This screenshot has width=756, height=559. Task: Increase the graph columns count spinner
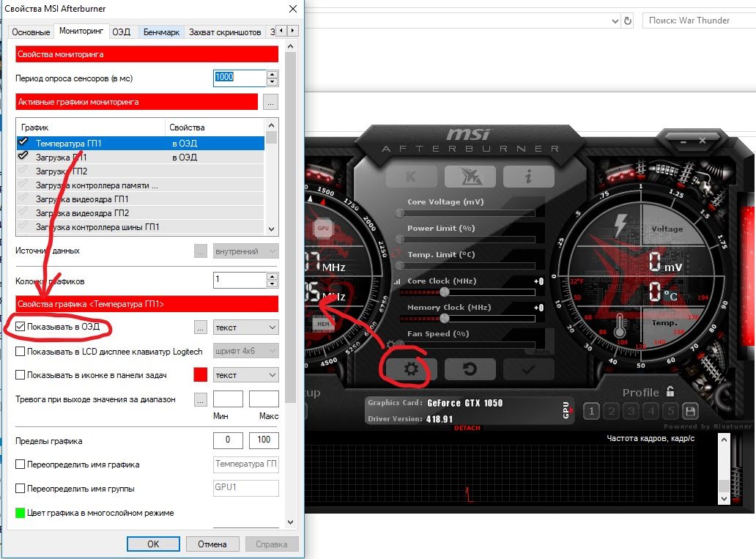click(273, 276)
